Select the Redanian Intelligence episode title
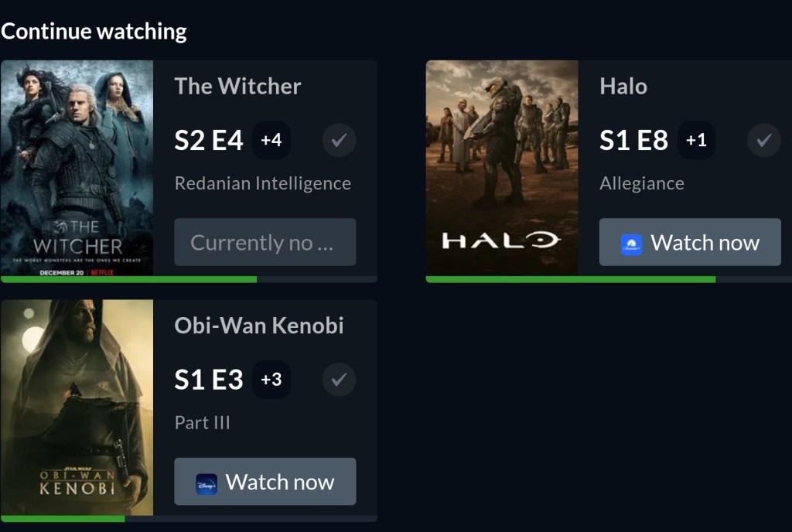This screenshot has height=532, width=792. point(262,183)
